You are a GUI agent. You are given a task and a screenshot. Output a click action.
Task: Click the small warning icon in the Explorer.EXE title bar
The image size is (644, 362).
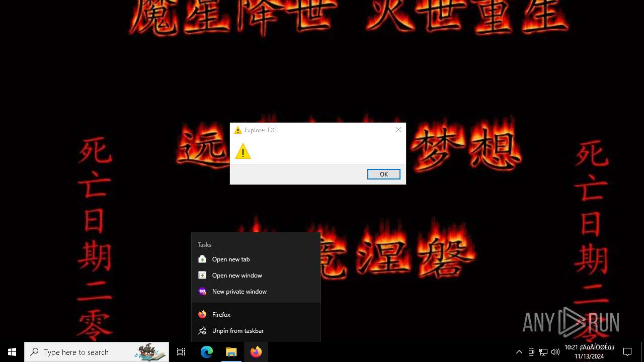(238, 130)
